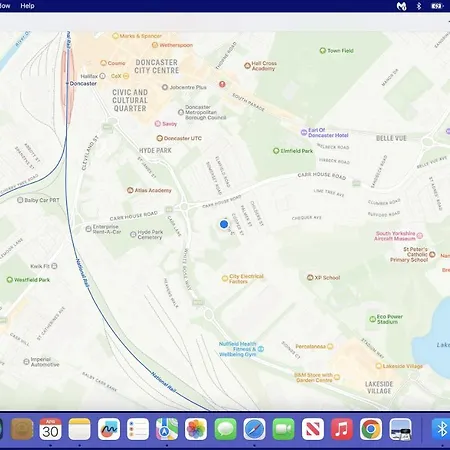The image size is (450, 450).
Task: Click the CeX store pin
Action: tap(126, 76)
